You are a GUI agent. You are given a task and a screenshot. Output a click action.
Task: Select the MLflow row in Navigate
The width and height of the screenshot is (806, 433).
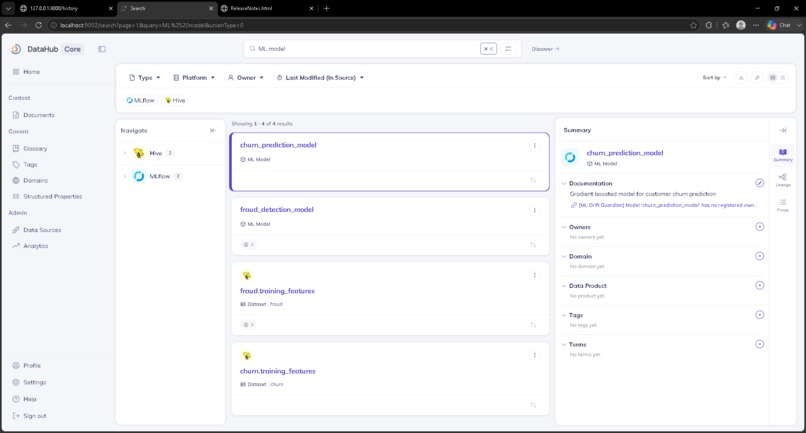click(170, 176)
